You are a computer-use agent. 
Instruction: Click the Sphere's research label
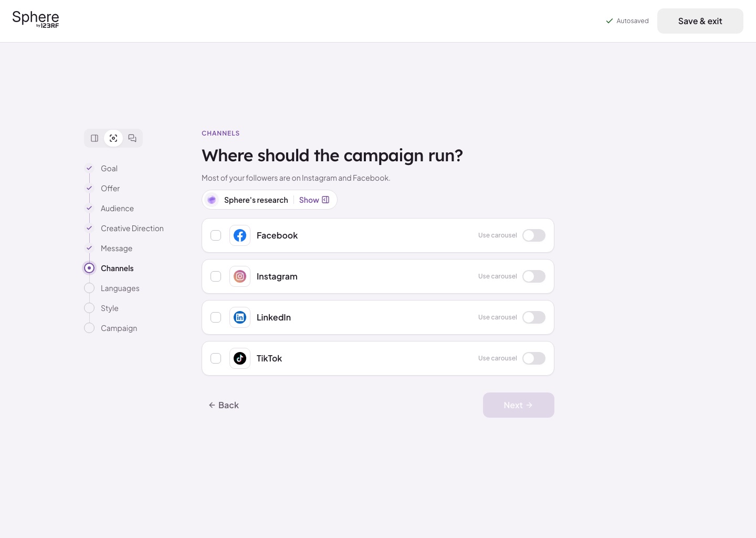pos(256,200)
